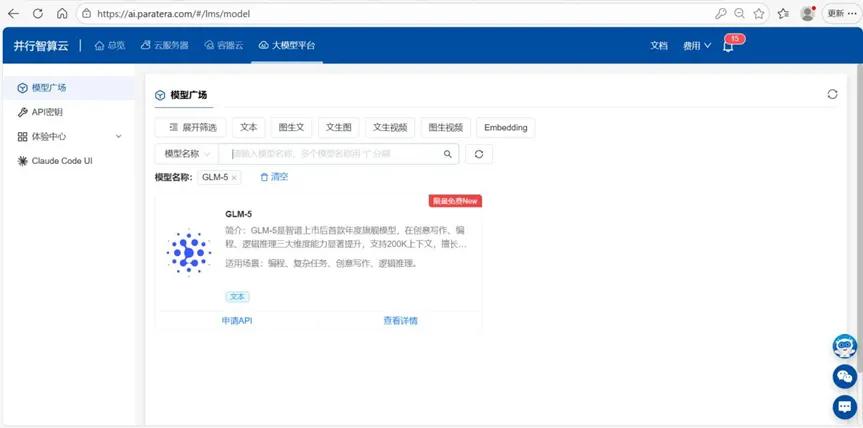Click the 并行智算云 logo
Image resolution: width=863 pixels, height=428 pixels.
tap(41, 46)
